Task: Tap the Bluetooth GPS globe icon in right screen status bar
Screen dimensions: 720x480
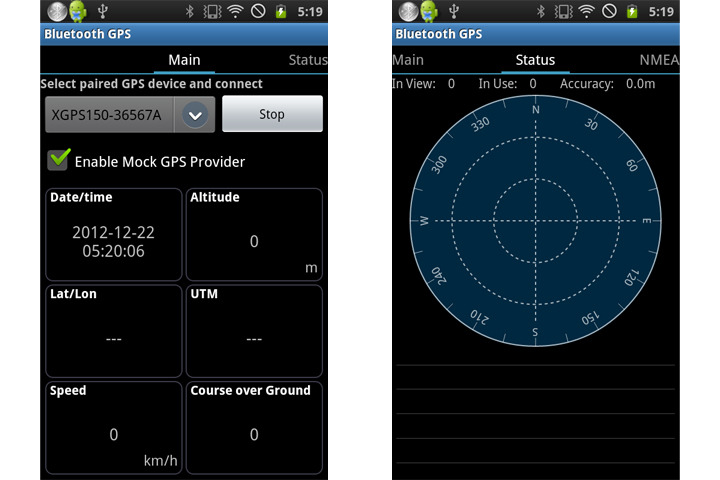Action: pyautogui.click(x=408, y=11)
